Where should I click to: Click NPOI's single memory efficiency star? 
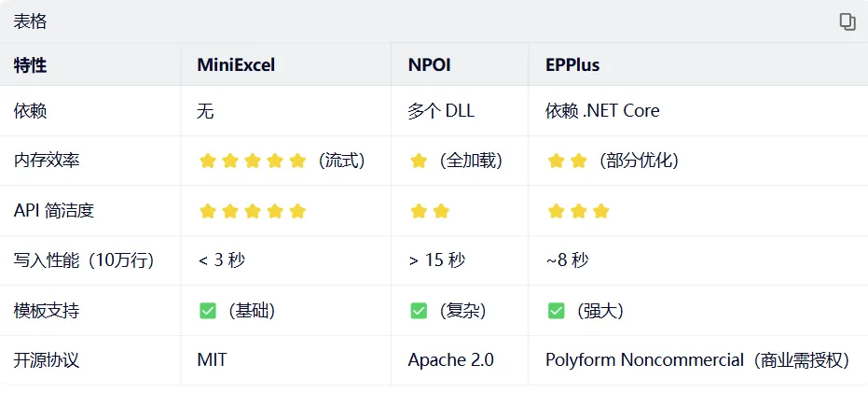(x=419, y=161)
